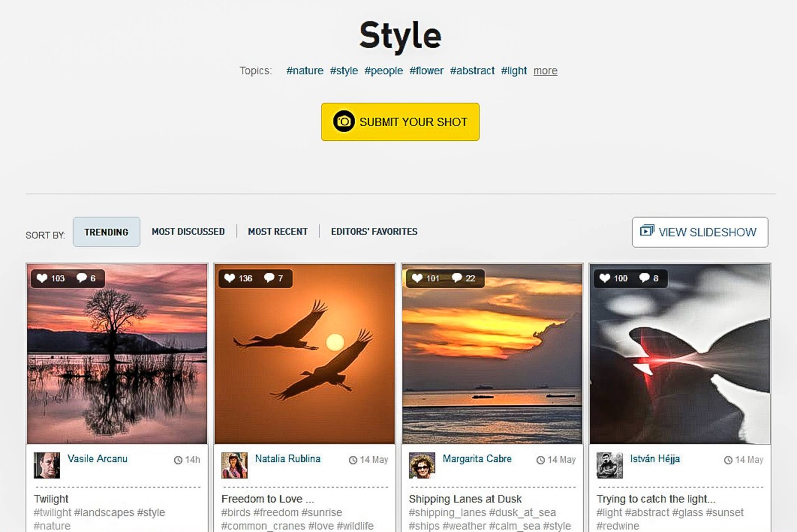This screenshot has width=797, height=532.
Task: Open Natalia Rublina's profile avatar
Action: (234, 465)
